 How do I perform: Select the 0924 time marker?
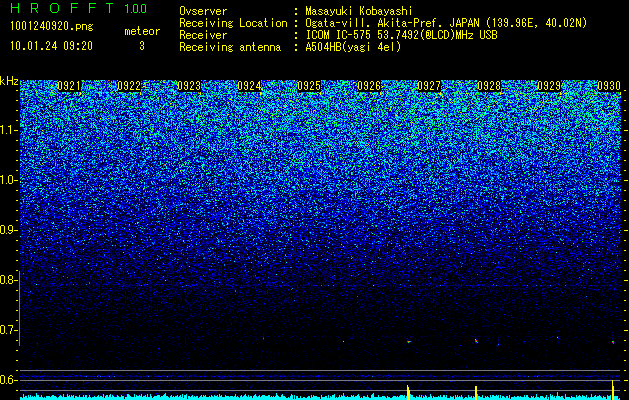(249, 86)
